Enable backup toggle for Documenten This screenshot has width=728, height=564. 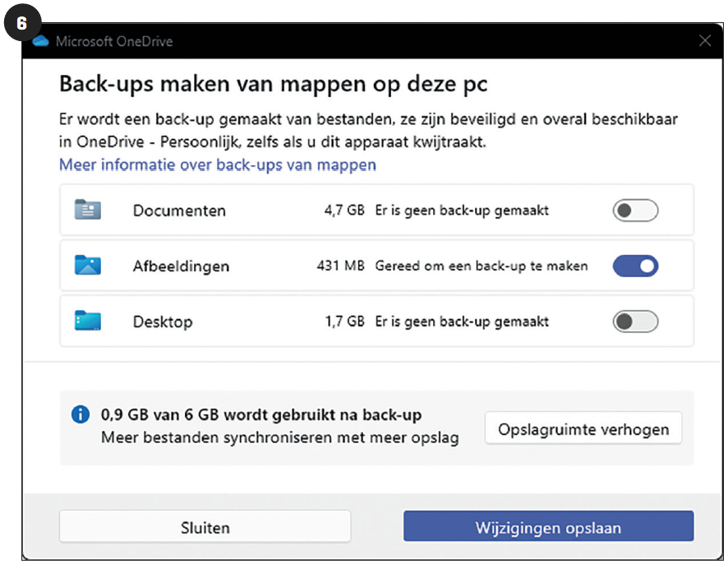[x=635, y=210]
